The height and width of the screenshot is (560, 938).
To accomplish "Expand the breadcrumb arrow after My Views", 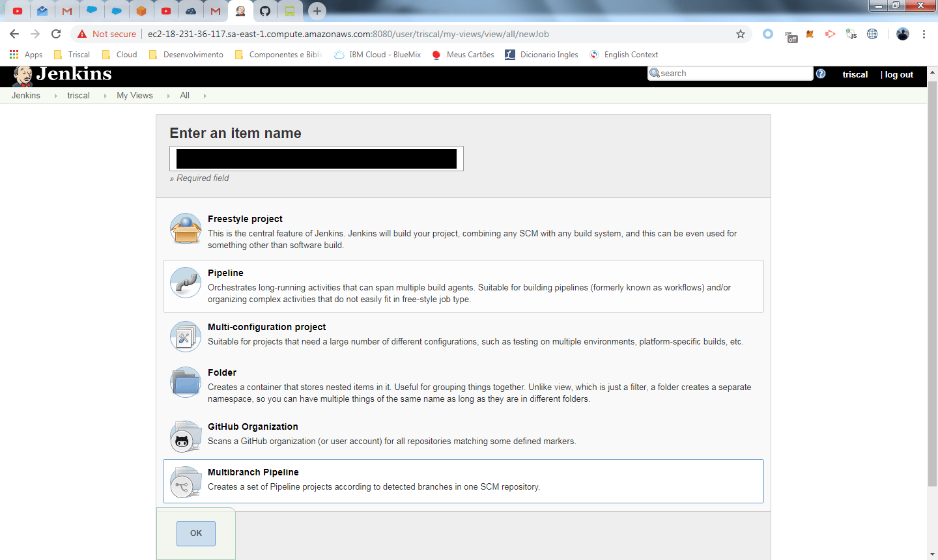I will (x=168, y=96).
